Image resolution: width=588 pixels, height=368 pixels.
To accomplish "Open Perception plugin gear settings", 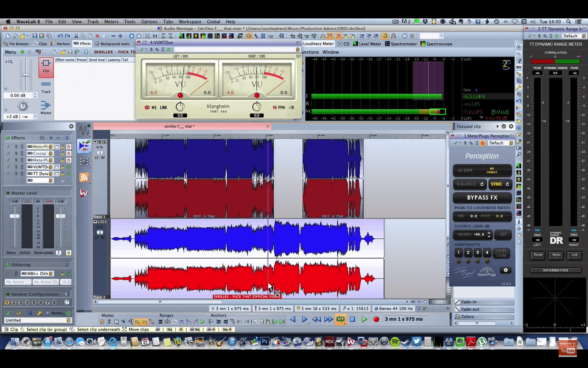I will pyautogui.click(x=506, y=270).
